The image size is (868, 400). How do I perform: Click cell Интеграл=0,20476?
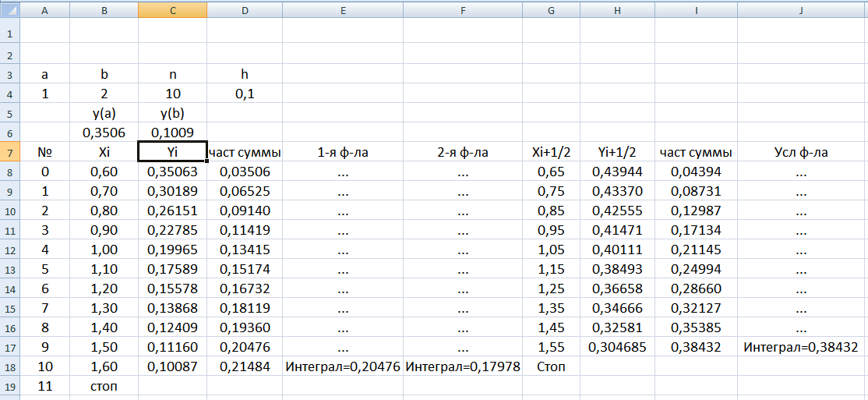[x=343, y=366]
